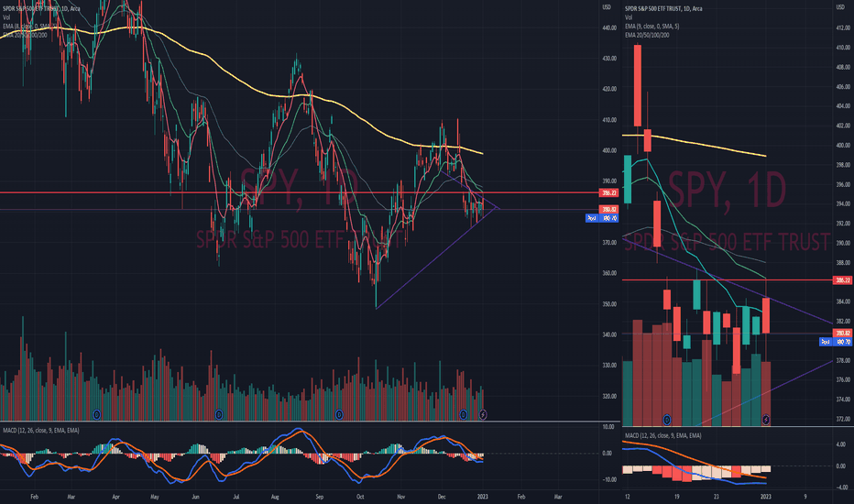The height and width of the screenshot is (504, 854).
Task: Click the blue Post price label on right chart
Action: coord(836,342)
